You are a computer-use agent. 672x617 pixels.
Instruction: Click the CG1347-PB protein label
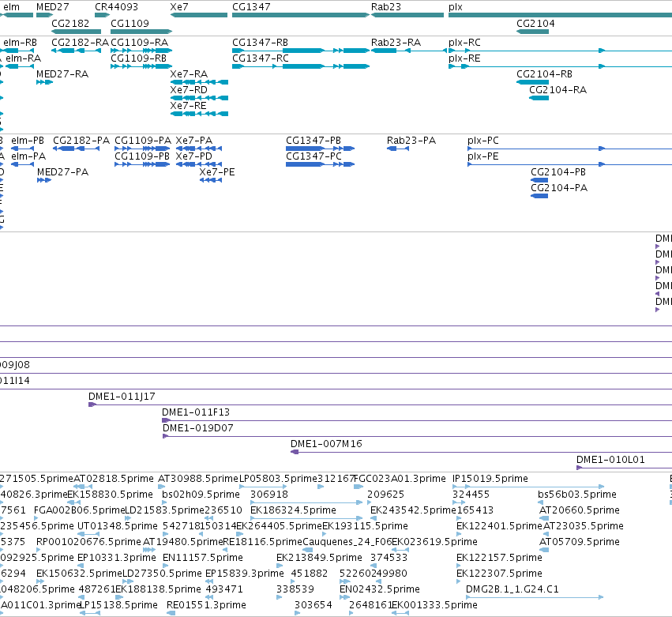[313, 140]
